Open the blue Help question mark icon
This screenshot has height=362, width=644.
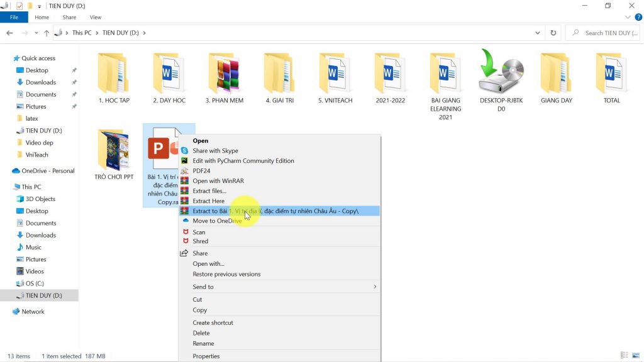(637, 18)
